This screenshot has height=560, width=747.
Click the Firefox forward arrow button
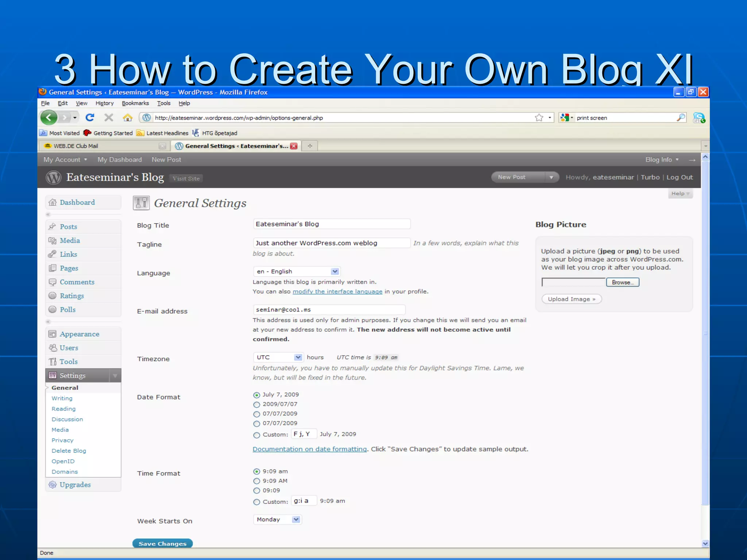(65, 117)
